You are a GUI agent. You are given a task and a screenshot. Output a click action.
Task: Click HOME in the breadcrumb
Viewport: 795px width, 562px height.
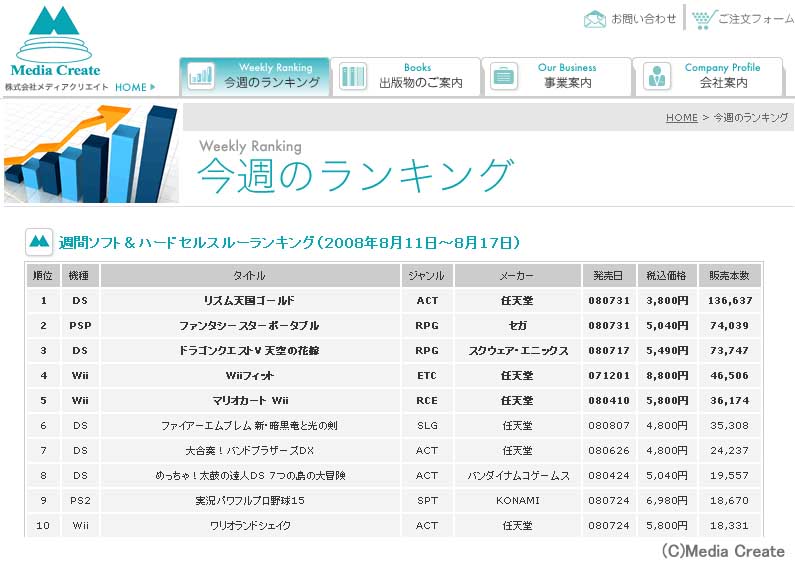coord(682,118)
